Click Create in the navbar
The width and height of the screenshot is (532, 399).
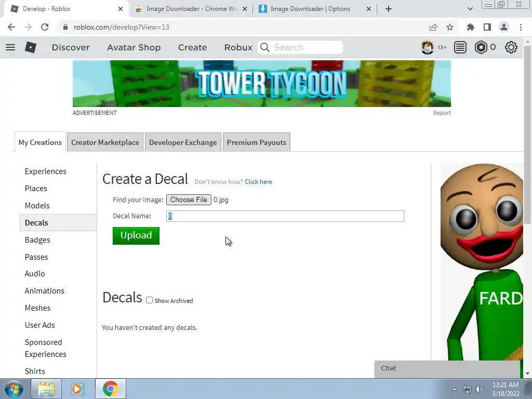(192, 47)
